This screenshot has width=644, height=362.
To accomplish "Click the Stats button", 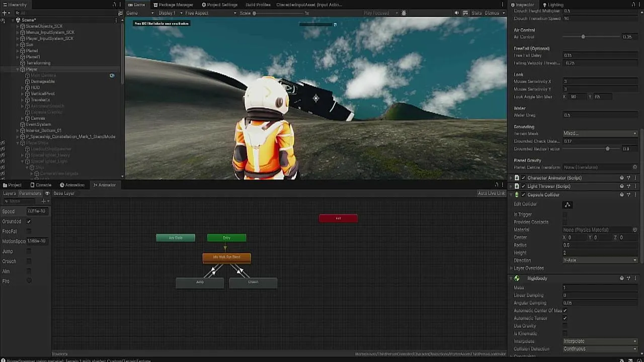I will (x=476, y=13).
